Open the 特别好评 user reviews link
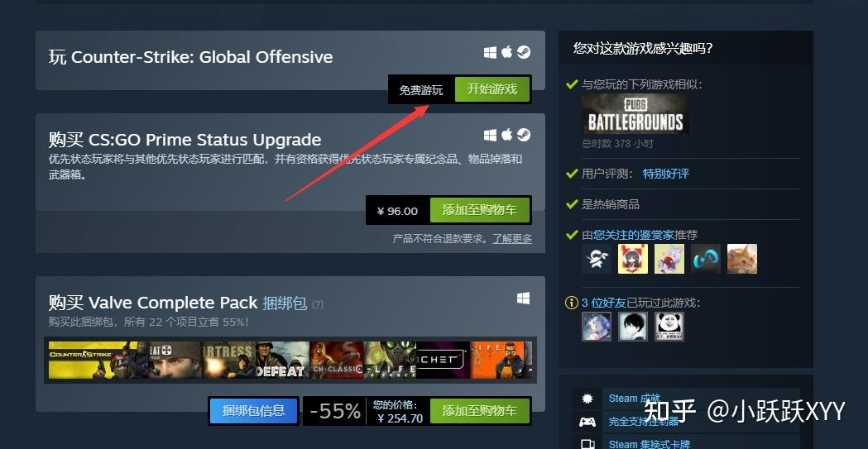 coord(665,174)
